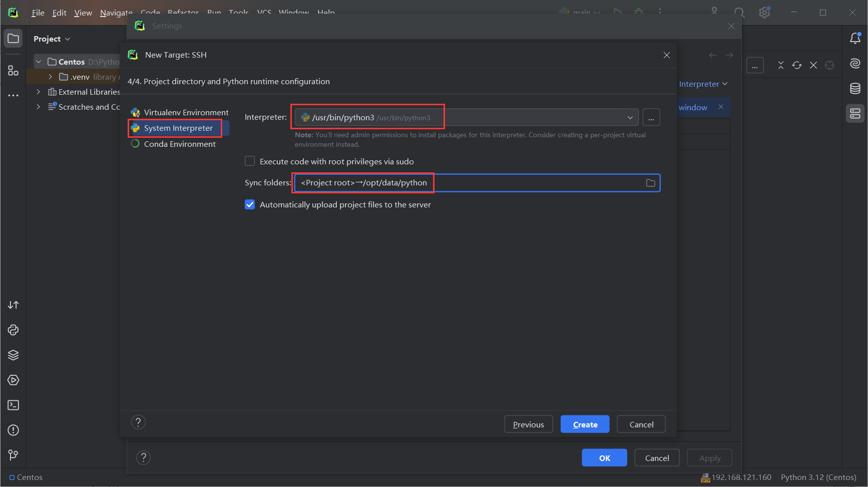
Task: Open the Structure tool window icon
Action: (x=14, y=70)
